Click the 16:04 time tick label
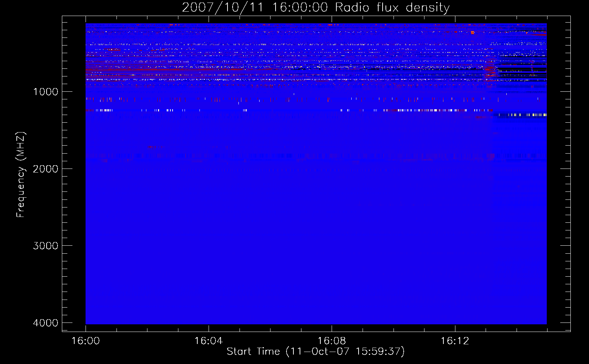This screenshot has width=589, height=364. tap(209, 341)
